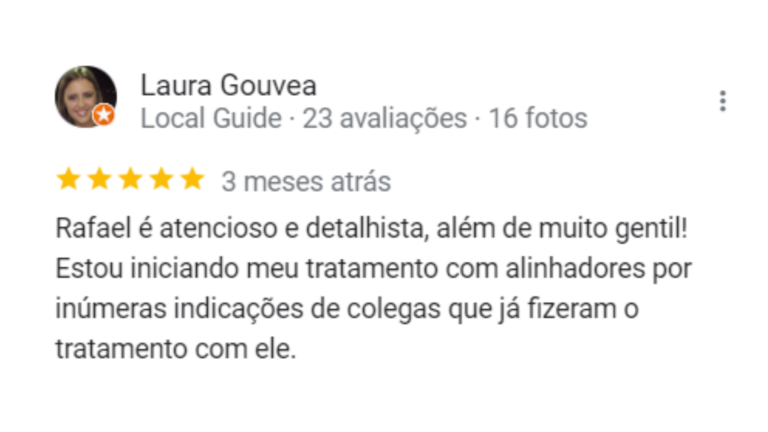Image resolution: width=768 pixels, height=432 pixels.
Task: Click the word colegas in review
Action: coord(394,310)
